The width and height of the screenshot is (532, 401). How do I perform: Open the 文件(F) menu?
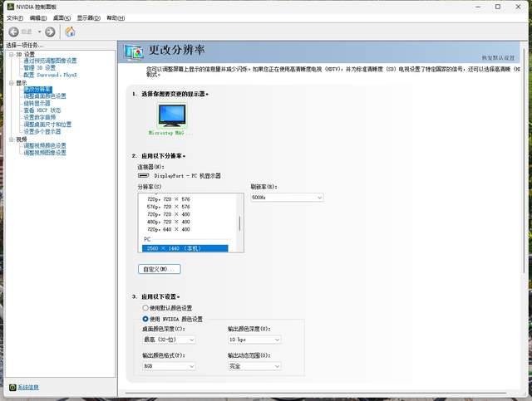(x=15, y=18)
